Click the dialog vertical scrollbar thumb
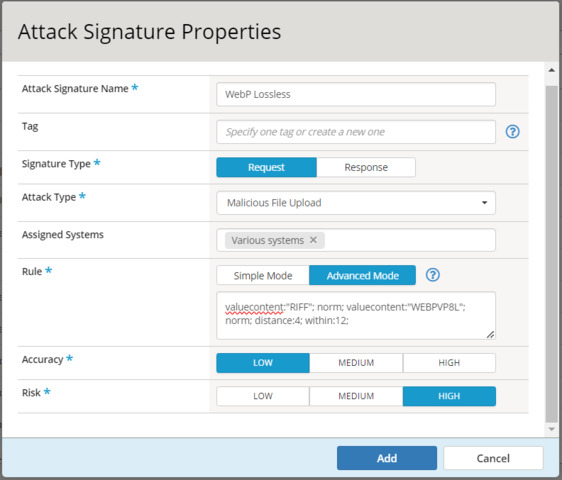This screenshot has width=562, height=480. point(552,254)
